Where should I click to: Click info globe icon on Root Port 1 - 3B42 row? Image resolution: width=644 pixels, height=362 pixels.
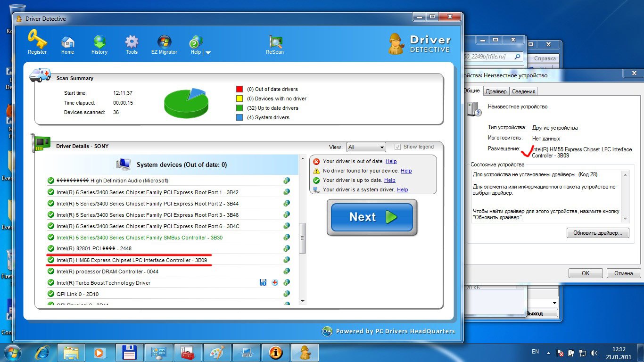click(287, 192)
